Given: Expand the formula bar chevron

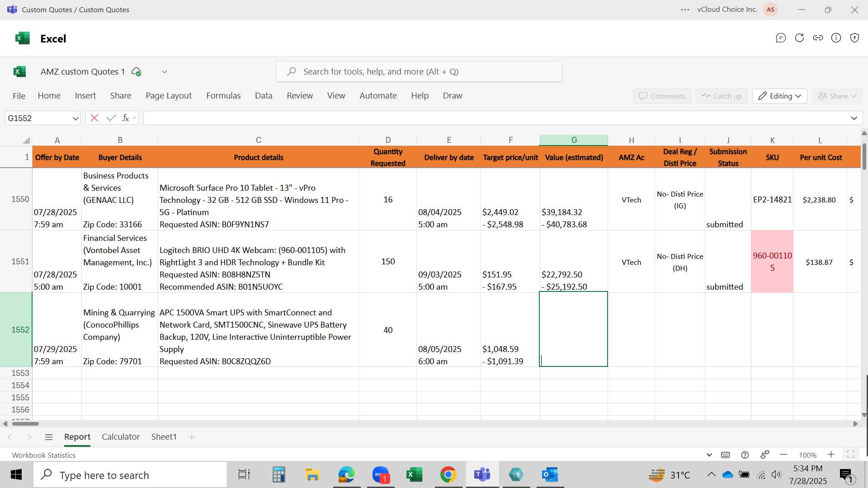Looking at the screenshot, I should coord(854,118).
